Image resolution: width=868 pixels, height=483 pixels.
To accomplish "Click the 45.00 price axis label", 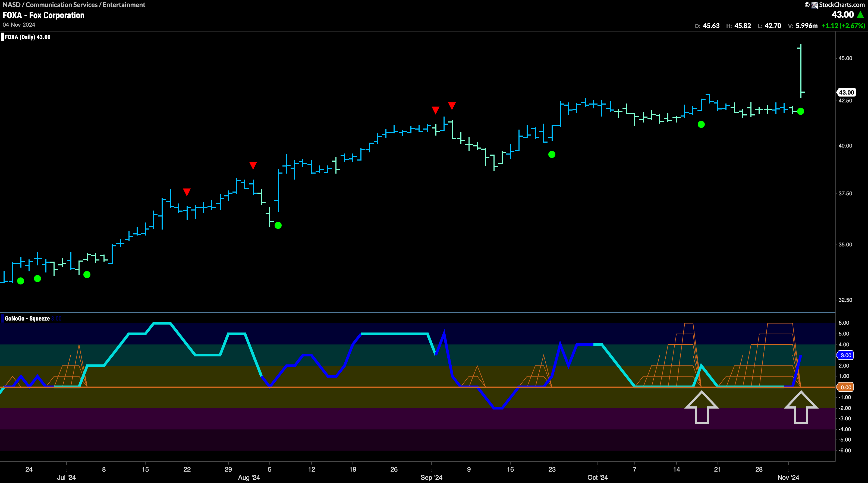I will pyautogui.click(x=845, y=58).
